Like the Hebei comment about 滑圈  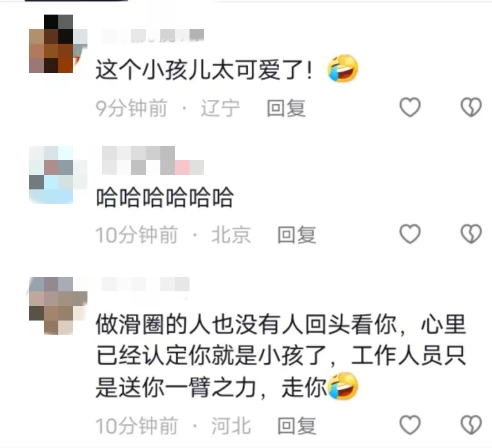(x=410, y=425)
